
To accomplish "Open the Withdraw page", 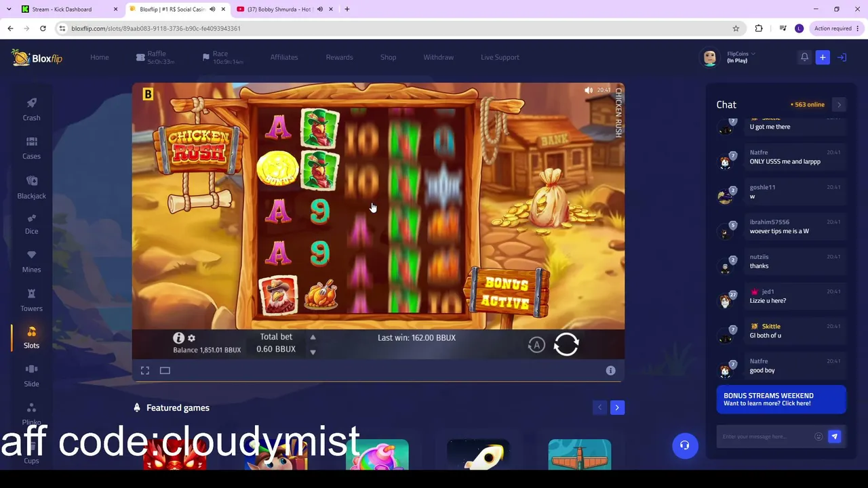I will [439, 58].
